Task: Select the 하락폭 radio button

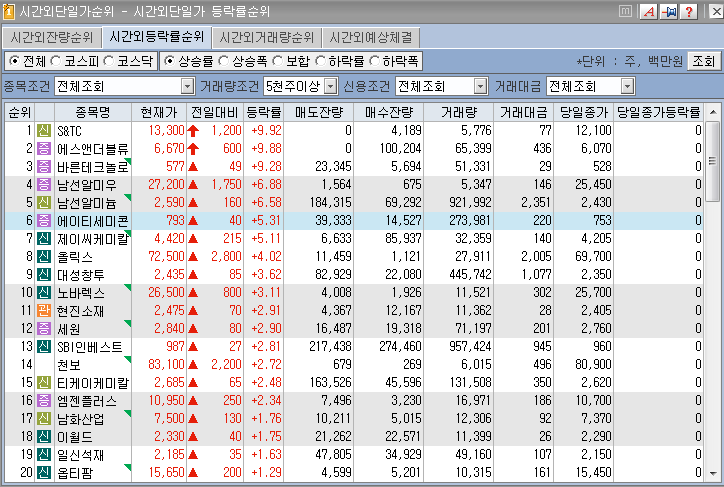Action: [x=374, y=61]
